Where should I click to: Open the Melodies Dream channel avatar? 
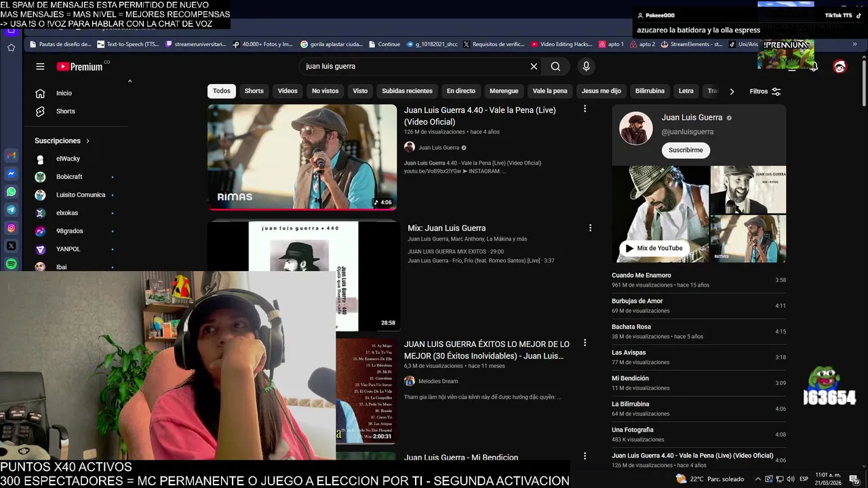pos(410,381)
